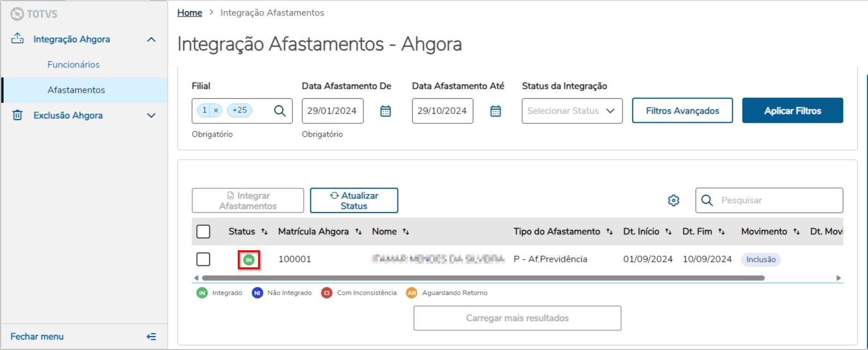Open the Data Afastamento De calendar picker
868x350 pixels.
[386, 111]
